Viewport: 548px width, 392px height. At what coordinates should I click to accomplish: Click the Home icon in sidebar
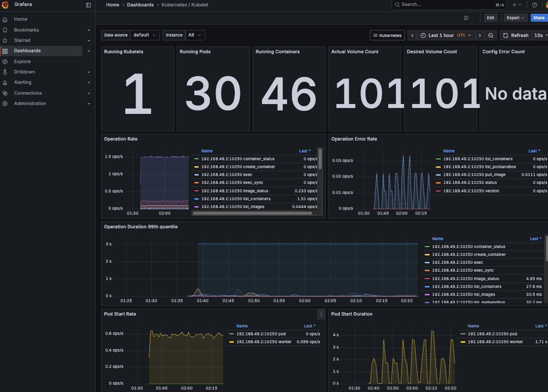pyautogui.click(x=5, y=20)
